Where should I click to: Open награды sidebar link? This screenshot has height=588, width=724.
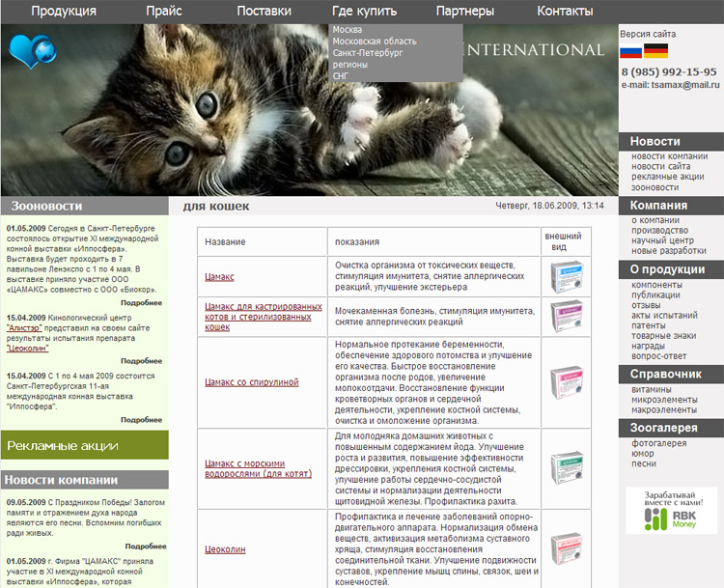tap(648, 346)
